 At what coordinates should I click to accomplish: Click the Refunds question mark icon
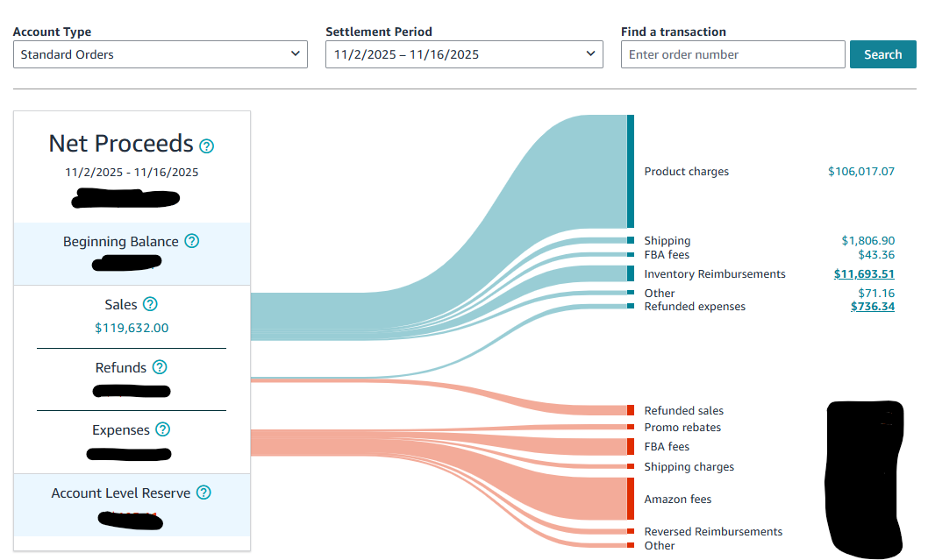click(160, 367)
